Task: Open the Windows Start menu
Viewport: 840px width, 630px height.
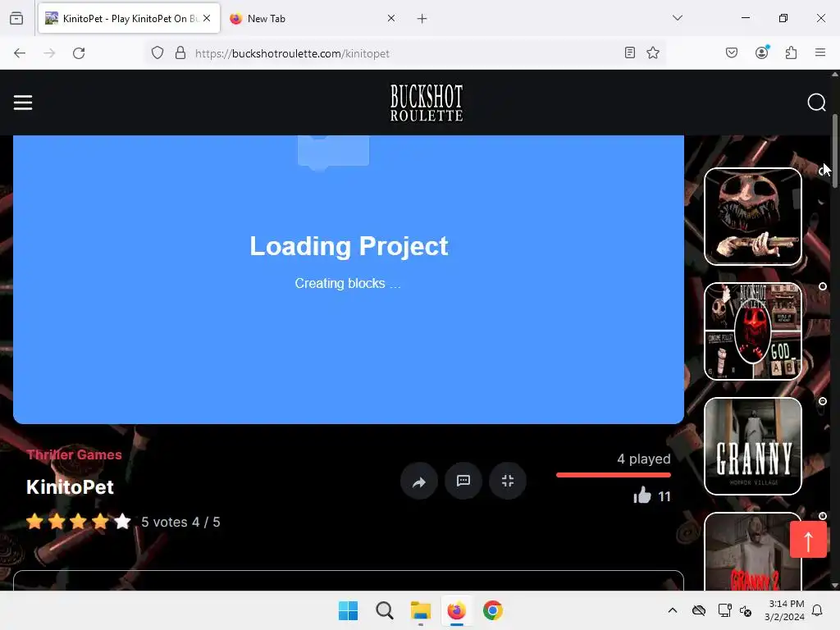Action: [348, 610]
